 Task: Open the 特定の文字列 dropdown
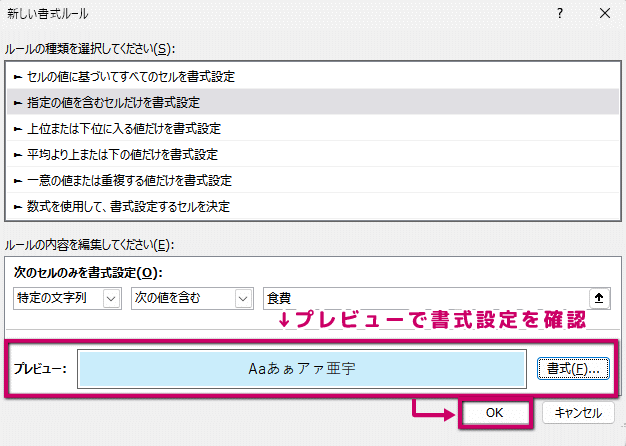[68, 297]
